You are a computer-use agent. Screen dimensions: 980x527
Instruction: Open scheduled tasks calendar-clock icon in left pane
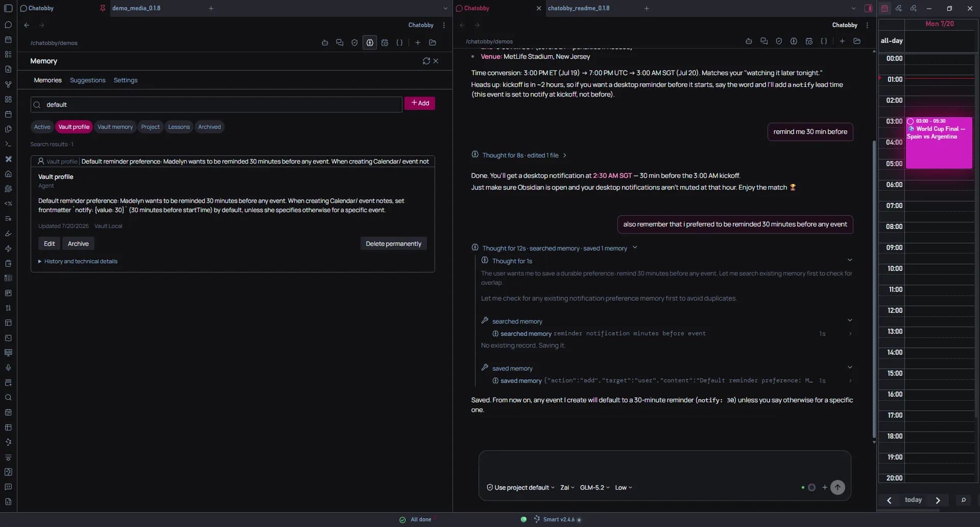point(385,43)
